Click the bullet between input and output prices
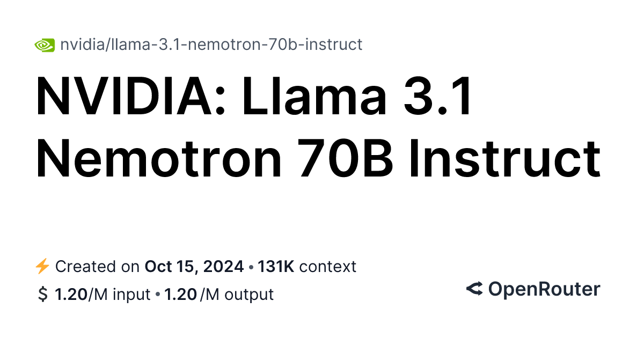The width and height of the screenshot is (644, 338). (x=157, y=295)
